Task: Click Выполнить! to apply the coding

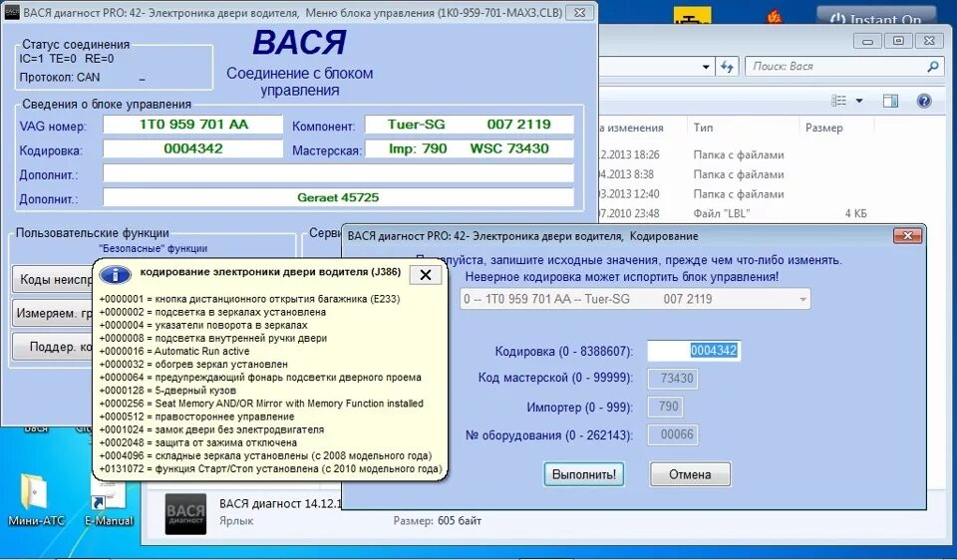Action: coord(584,474)
